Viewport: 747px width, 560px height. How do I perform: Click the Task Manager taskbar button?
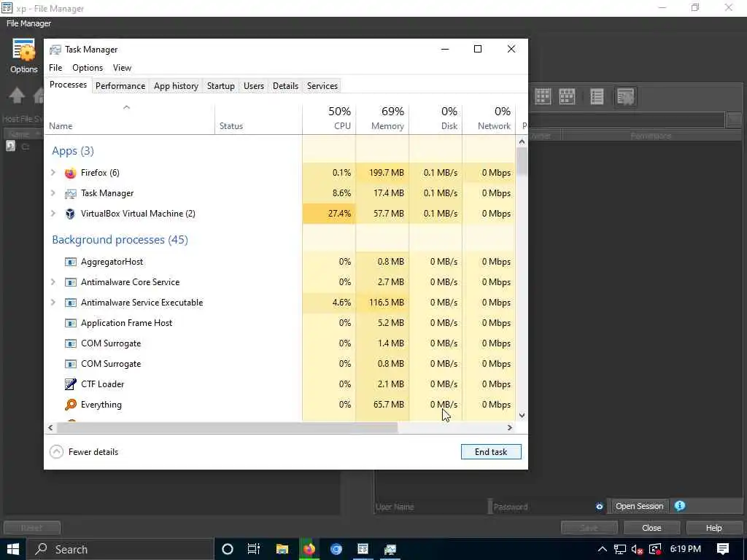(x=390, y=549)
